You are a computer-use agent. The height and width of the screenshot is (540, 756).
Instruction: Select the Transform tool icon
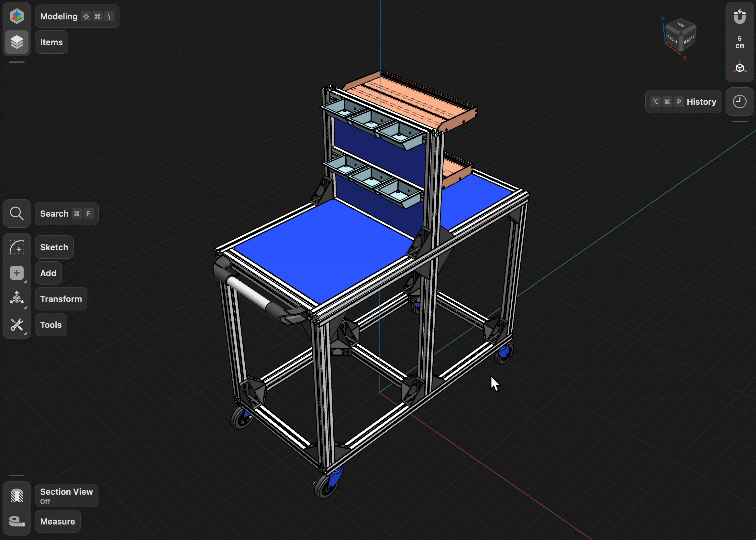click(17, 298)
